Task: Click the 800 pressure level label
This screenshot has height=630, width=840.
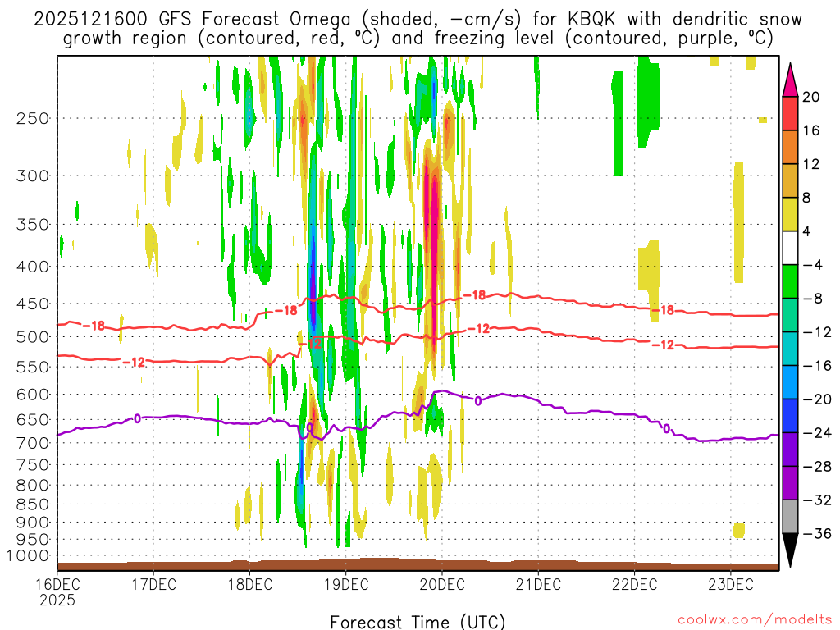Action: pos(33,486)
